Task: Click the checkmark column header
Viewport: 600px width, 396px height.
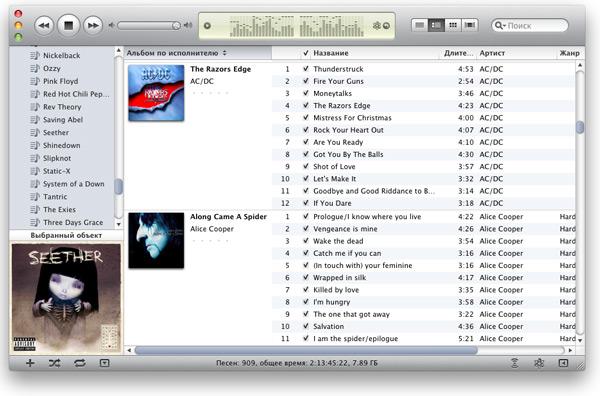Action: point(306,53)
